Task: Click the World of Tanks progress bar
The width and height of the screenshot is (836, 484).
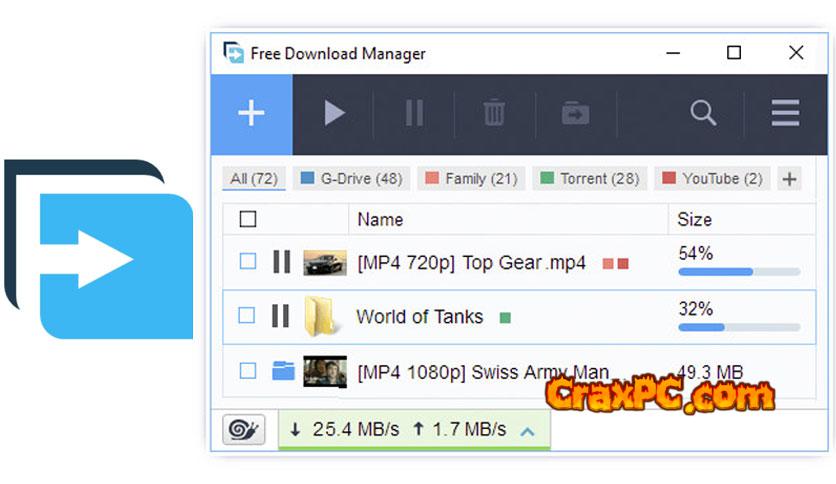Action: 738,327
